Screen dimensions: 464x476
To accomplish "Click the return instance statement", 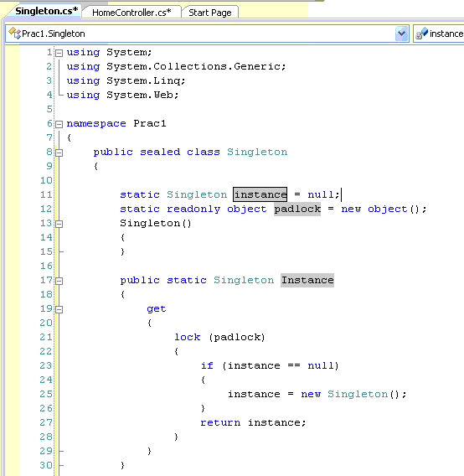I will (253, 422).
